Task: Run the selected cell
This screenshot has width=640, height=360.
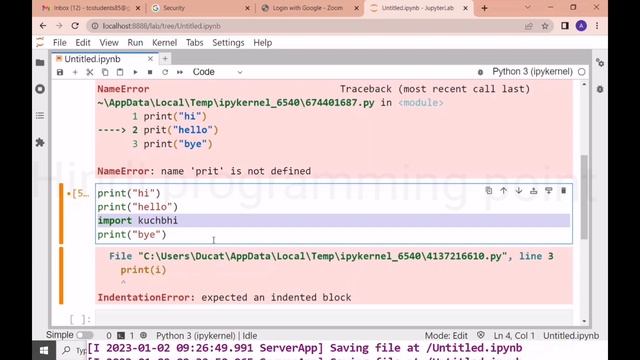Action: tap(135, 72)
